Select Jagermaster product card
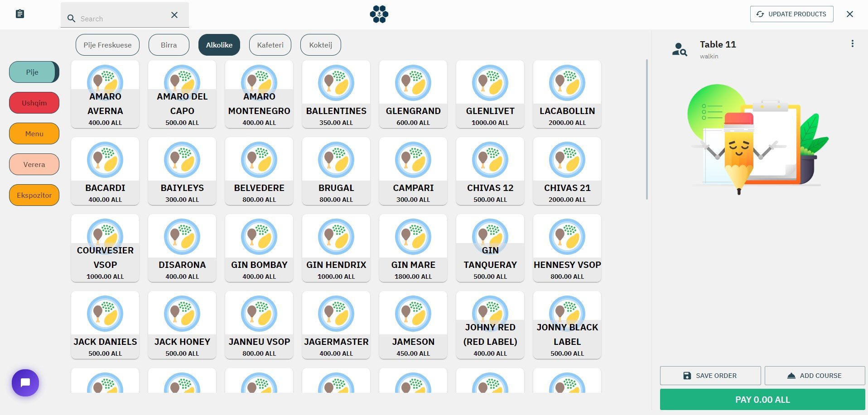This screenshot has height=415, width=868. click(336, 325)
